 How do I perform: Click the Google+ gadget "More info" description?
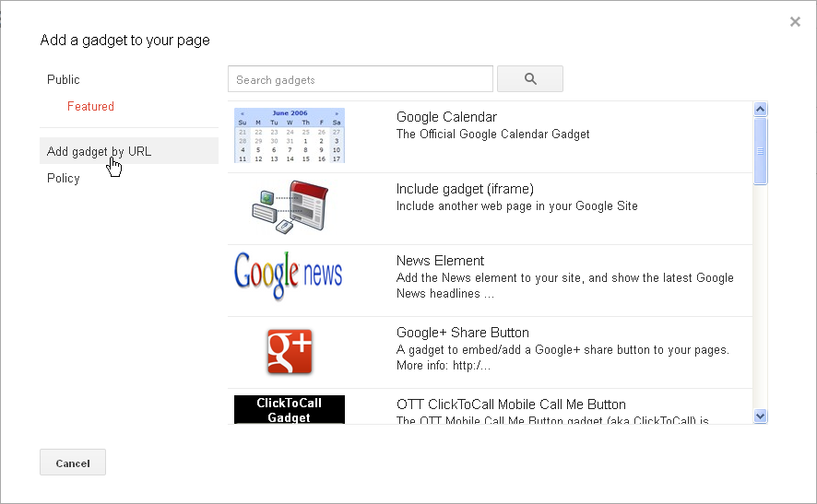coord(562,357)
